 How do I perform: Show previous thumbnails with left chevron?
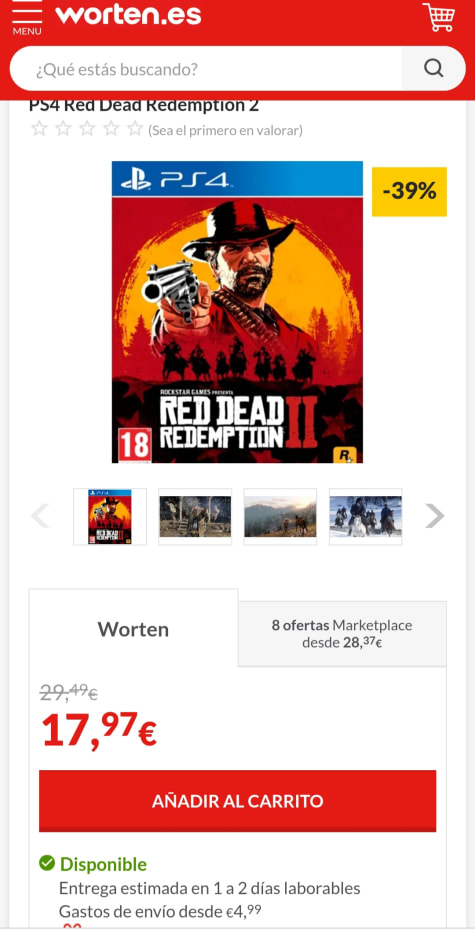coord(41,516)
